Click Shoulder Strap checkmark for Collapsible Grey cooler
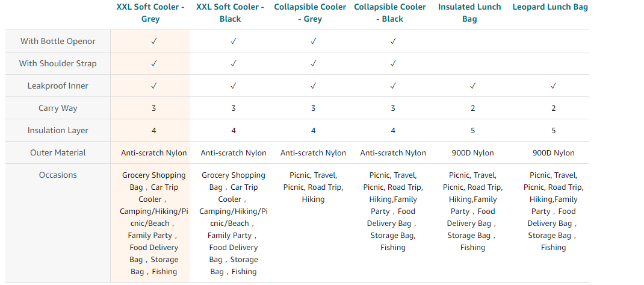This screenshot has height=285, width=644. coord(314,63)
